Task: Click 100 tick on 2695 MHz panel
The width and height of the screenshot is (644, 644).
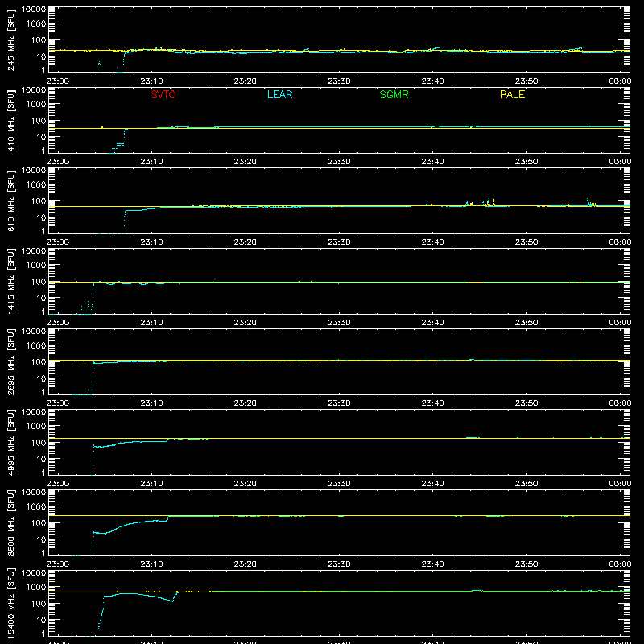Action: point(39,362)
